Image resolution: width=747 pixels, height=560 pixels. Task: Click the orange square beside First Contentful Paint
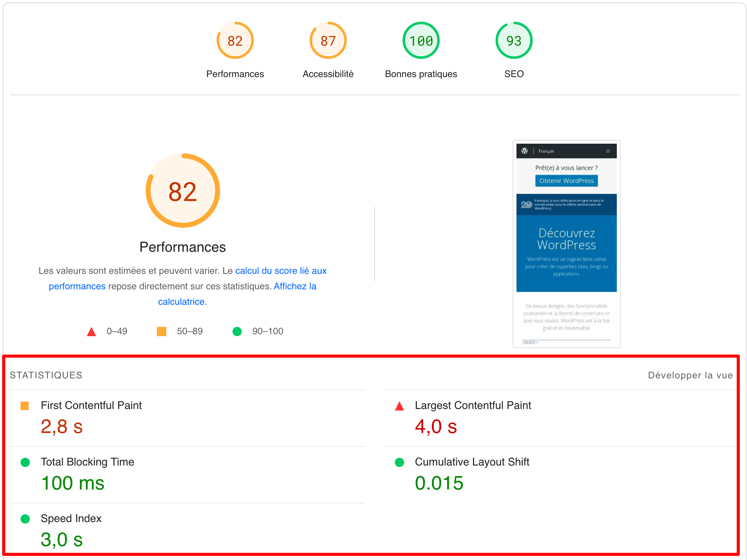(25, 405)
